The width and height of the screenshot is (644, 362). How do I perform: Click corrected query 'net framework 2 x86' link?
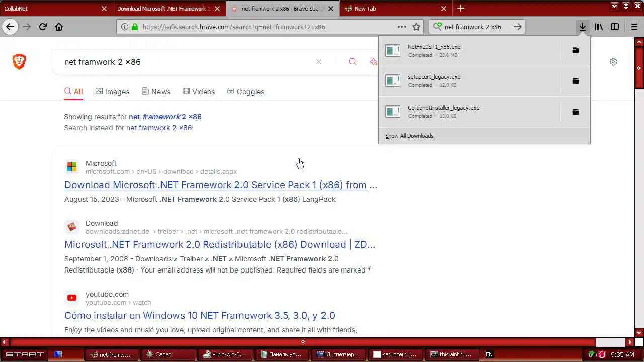pyautogui.click(x=165, y=117)
